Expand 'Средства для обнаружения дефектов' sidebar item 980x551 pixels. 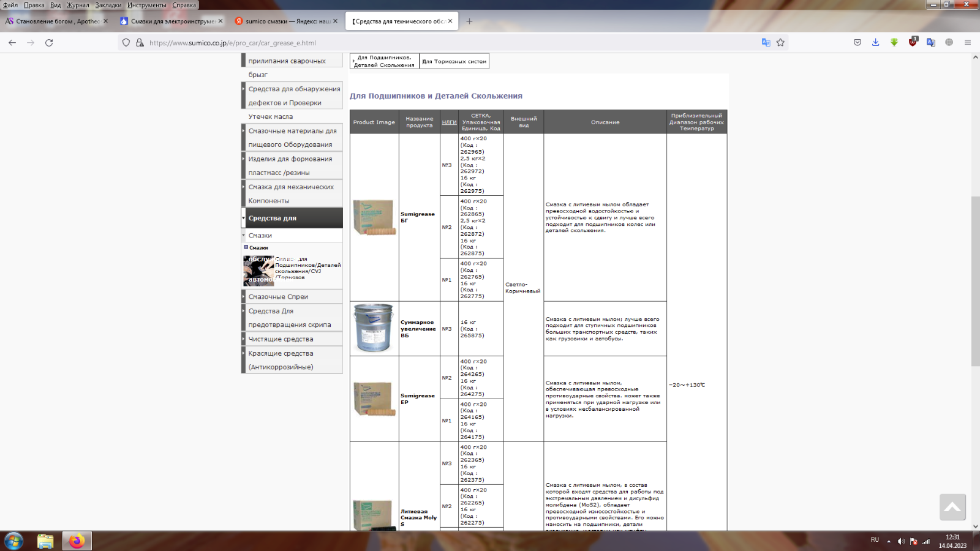[292, 96]
